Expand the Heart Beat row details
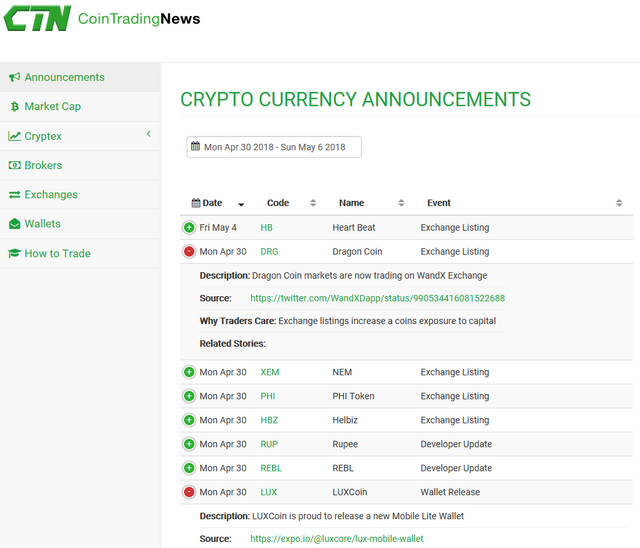The width and height of the screenshot is (640, 548). [189, 227]
